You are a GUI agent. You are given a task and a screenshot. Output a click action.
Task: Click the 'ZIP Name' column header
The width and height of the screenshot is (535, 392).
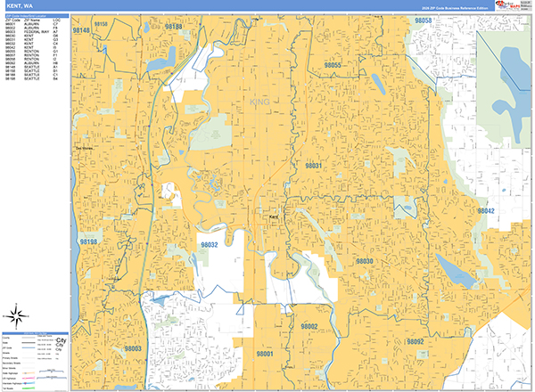32,20
